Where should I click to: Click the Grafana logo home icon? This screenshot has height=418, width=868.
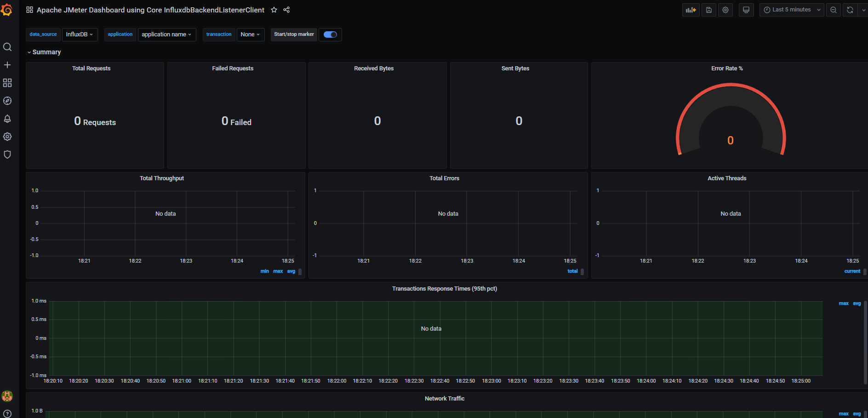[7, 10]
